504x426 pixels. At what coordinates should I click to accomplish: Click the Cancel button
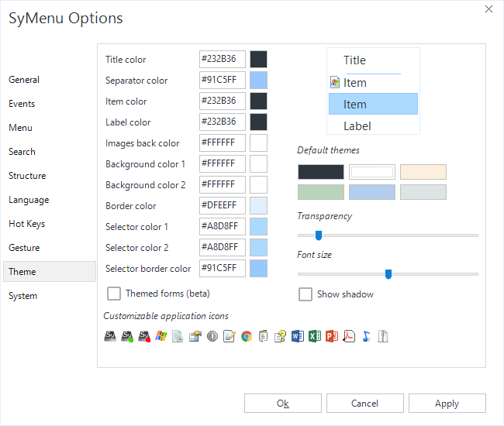pos(365,404)
